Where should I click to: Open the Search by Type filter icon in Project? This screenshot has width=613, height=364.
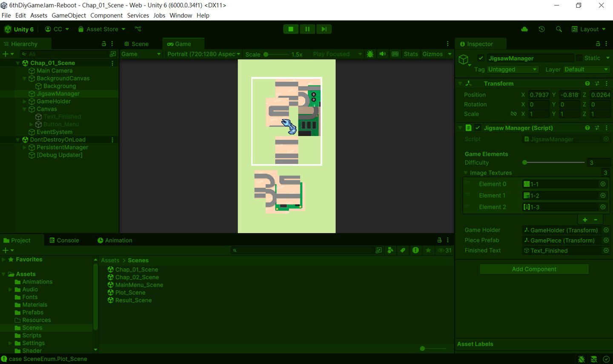point(390,250)
